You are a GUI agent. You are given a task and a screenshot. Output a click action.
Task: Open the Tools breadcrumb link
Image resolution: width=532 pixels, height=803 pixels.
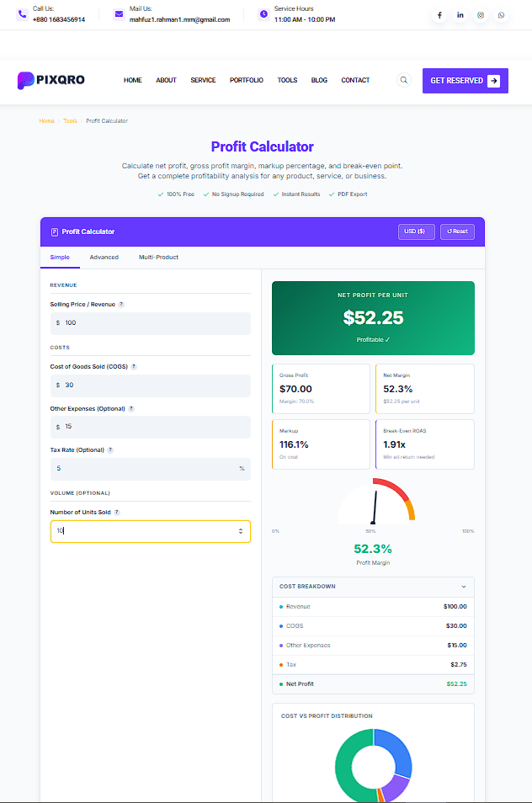coord(70,120)
